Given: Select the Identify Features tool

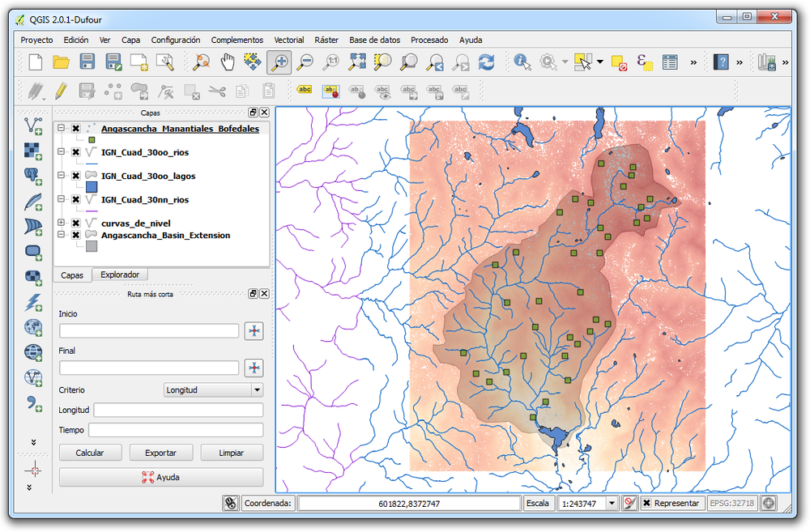Looking at the screenshot, I should [x=522, y=62].
